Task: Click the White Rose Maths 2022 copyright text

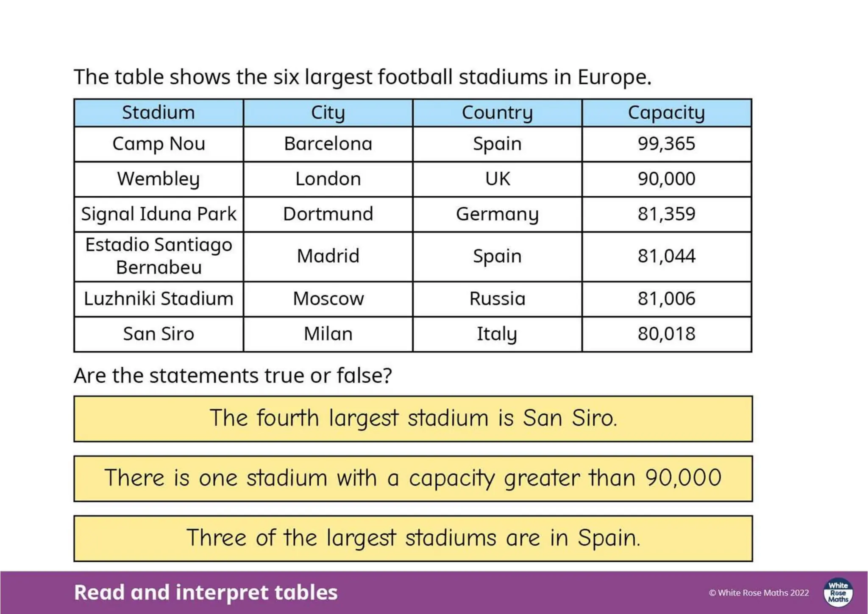Action: pyautogui.click(x=759, y=593)
